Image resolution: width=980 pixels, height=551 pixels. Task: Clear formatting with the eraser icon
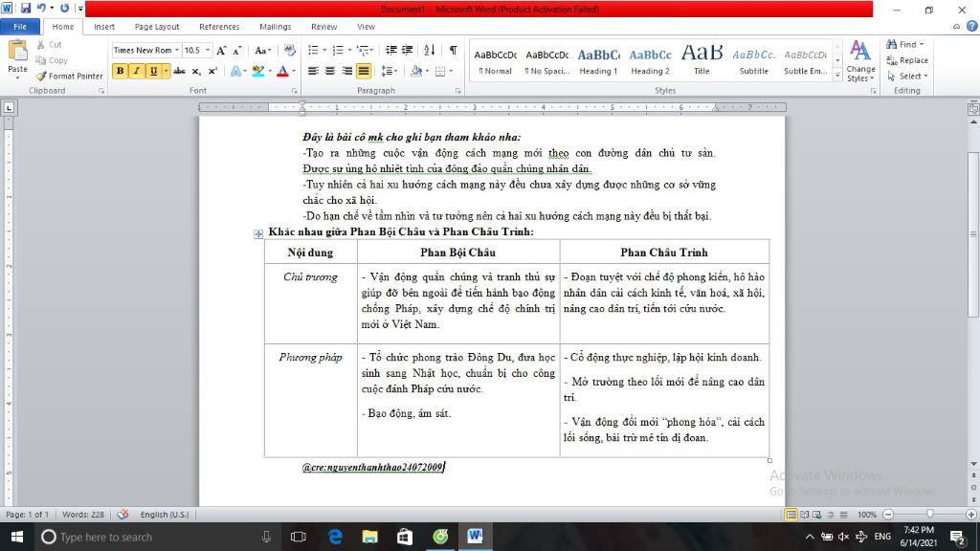point(289,51)
